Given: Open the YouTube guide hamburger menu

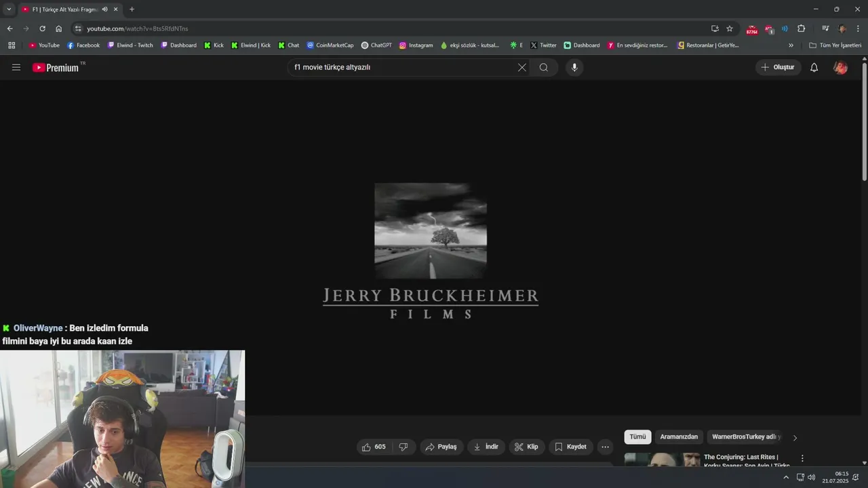Looking at the screenshot, I should (x=16, y=67).
